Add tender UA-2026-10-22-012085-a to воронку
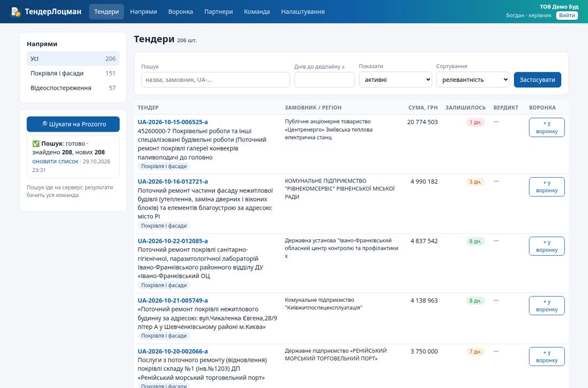 click(547, 246)
